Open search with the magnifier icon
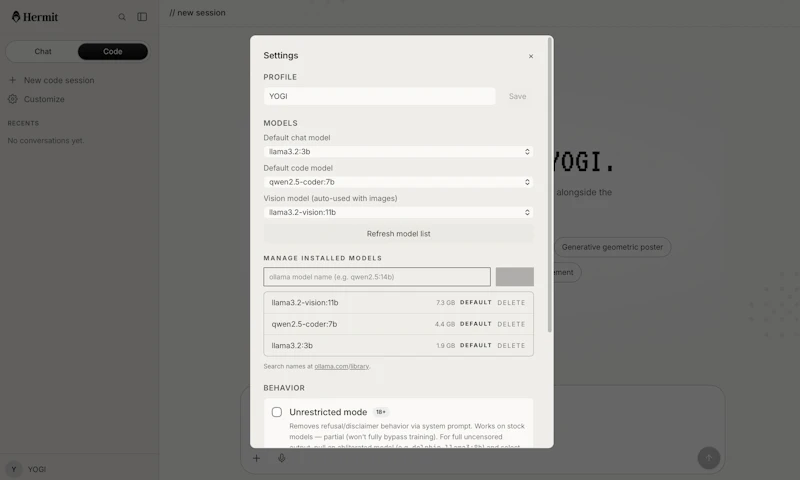 point(122,17)
